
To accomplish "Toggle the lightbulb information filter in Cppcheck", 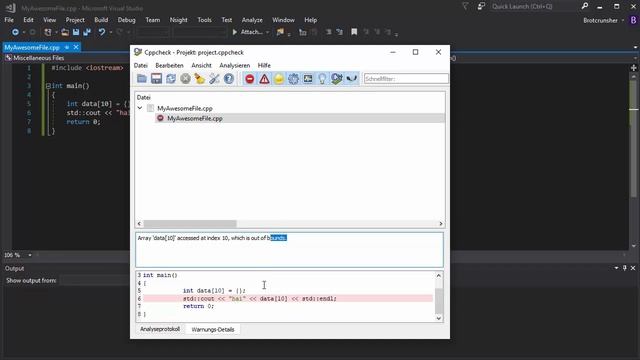I will [x=322, y=79].
